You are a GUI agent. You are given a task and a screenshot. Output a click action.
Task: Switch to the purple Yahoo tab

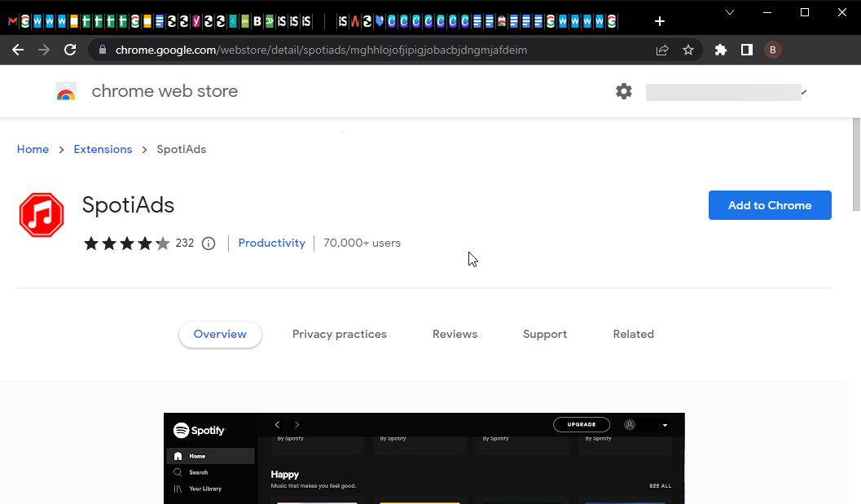point(196,21)
